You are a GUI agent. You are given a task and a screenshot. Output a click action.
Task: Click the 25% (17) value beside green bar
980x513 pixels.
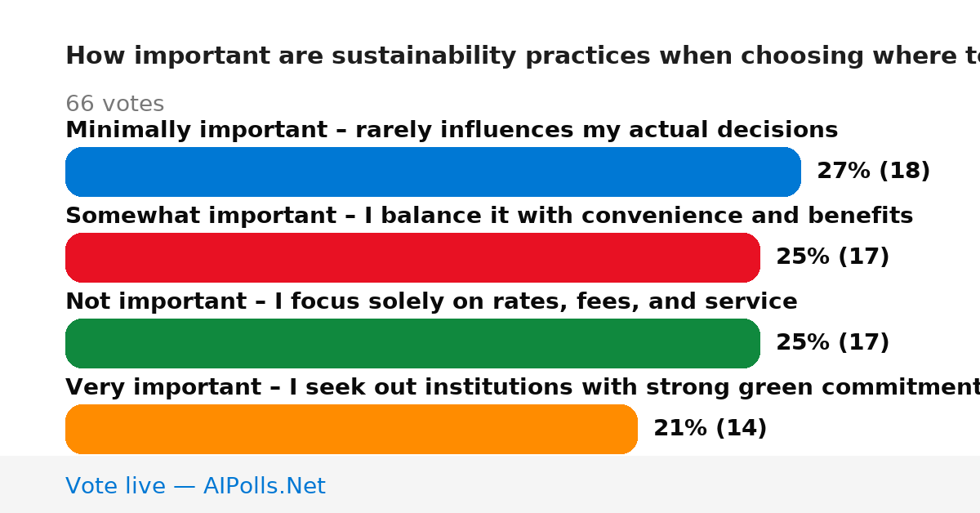[x=832, y=343]
